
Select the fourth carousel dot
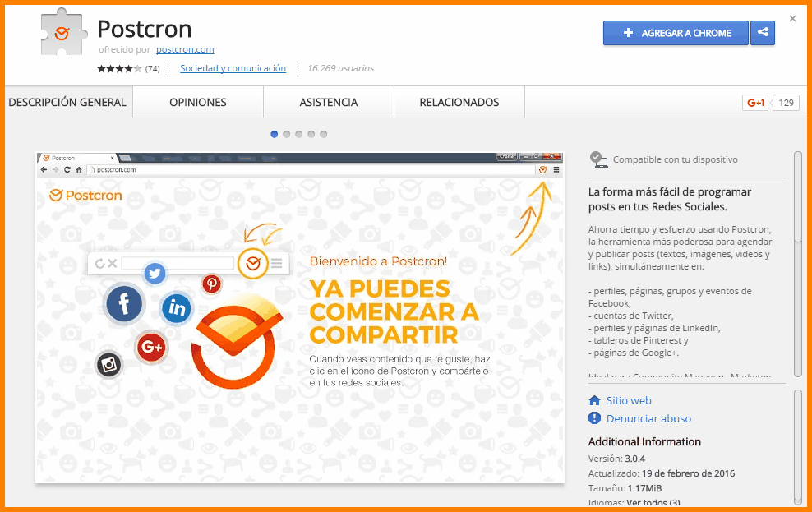[311, 134]
